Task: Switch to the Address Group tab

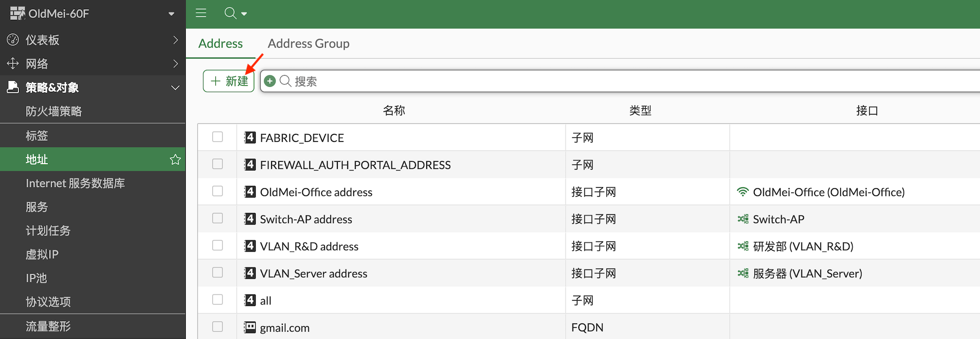Action: pos(309,43)
